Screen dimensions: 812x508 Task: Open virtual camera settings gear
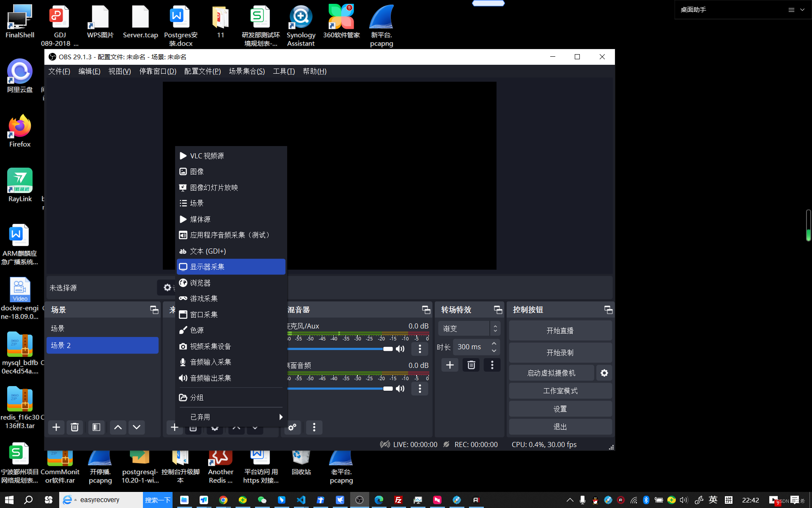click(x=604, y=373)
